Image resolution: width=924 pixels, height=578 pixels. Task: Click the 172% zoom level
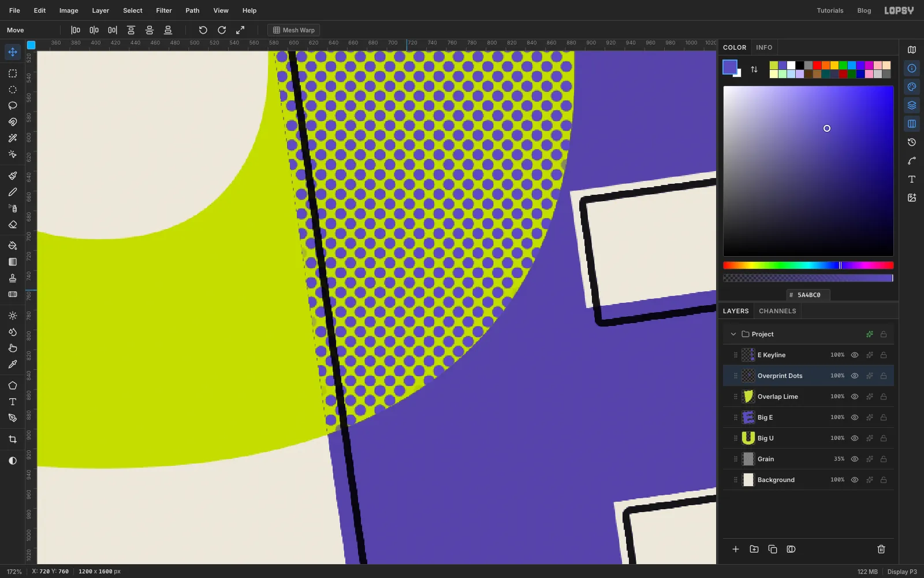click(x=14, y=572)
